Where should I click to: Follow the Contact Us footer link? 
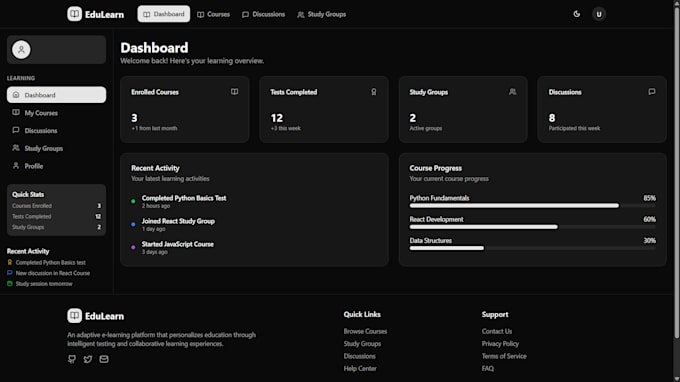coord(497,331)
